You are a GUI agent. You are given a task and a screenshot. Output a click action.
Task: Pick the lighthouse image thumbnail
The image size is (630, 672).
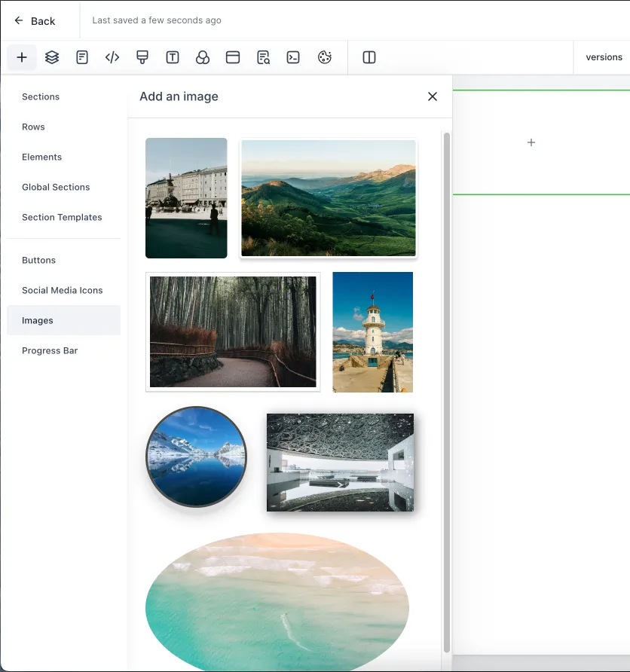(x=373, y=332)
